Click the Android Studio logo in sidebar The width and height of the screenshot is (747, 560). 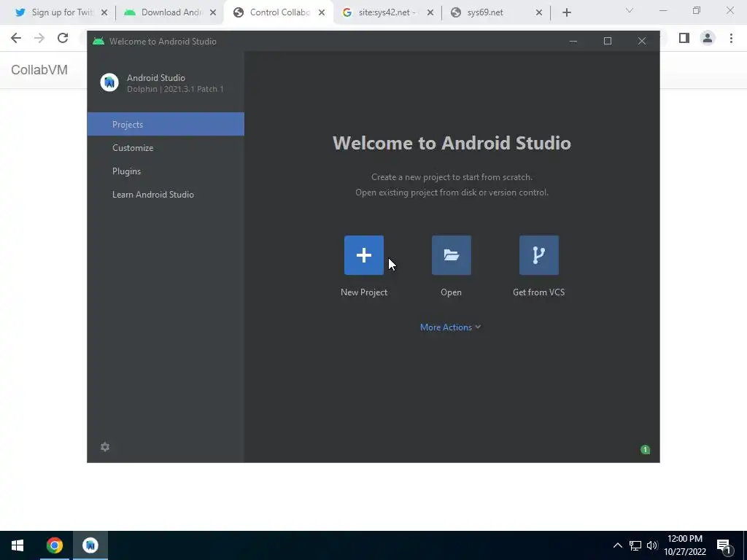pos(109,82)
